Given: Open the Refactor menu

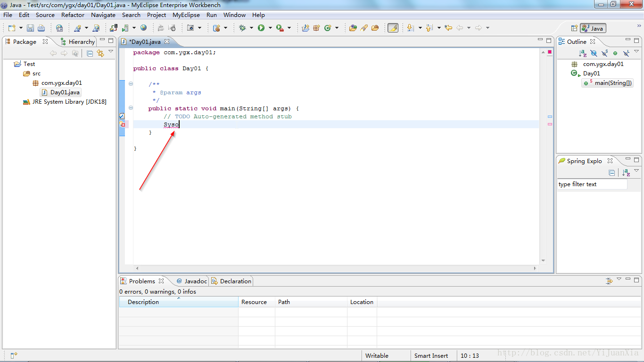Looking at the screenshot, I should click(73, 15).
